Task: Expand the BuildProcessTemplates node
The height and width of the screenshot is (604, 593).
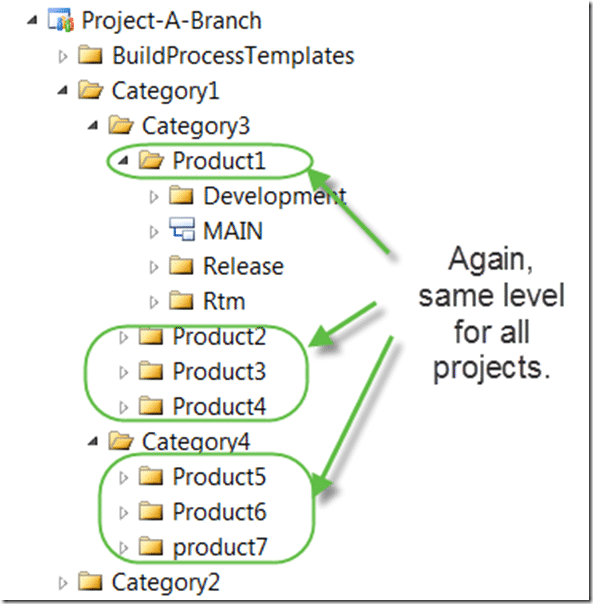Action: click(63, 57)
